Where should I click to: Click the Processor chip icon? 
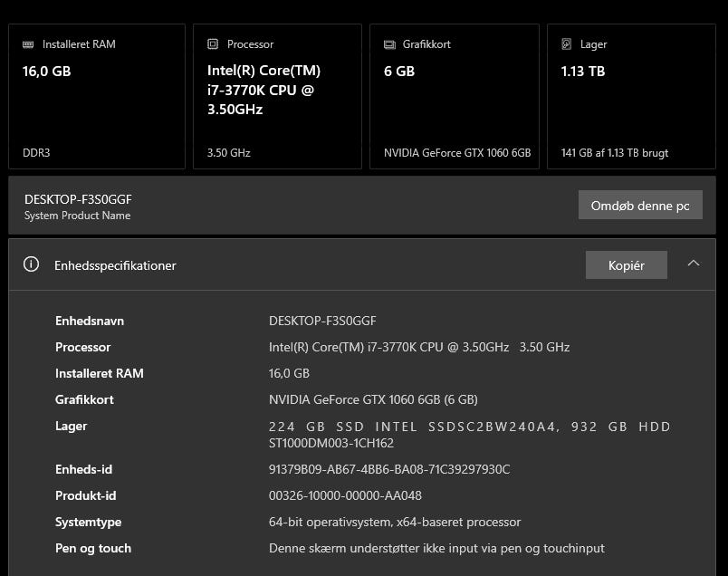[x=213, y=44]
